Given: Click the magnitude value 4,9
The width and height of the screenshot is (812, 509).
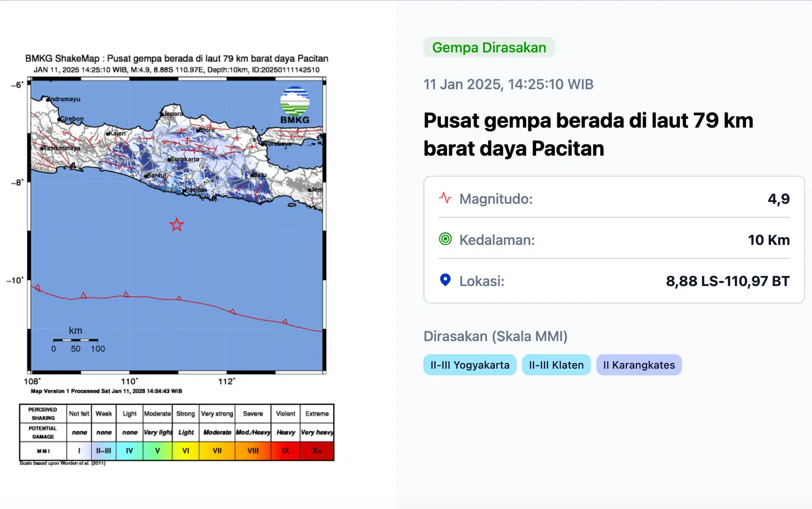Looking at the screenshot, I should point(779,198).
